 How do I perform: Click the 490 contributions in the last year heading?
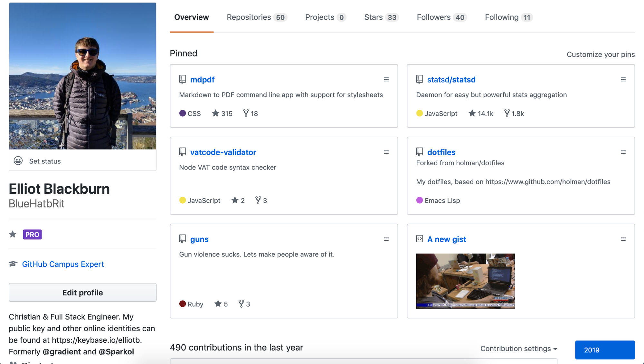236,347
